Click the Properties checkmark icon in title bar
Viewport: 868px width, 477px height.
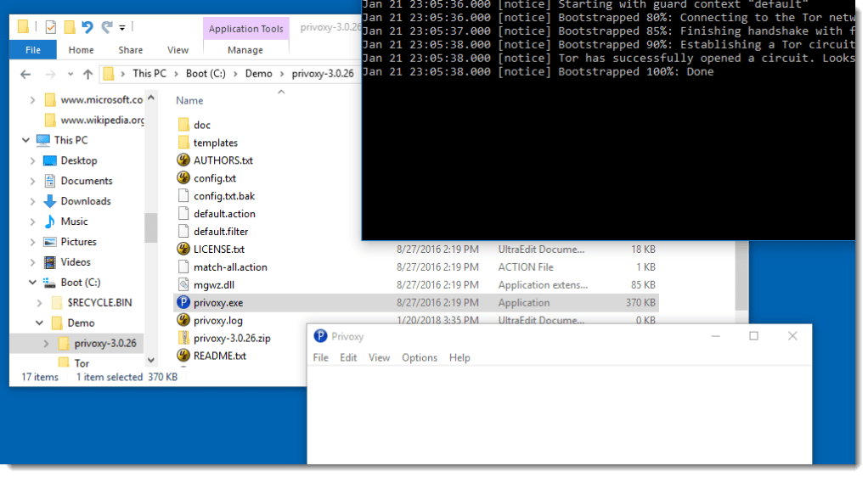(51, 27)
